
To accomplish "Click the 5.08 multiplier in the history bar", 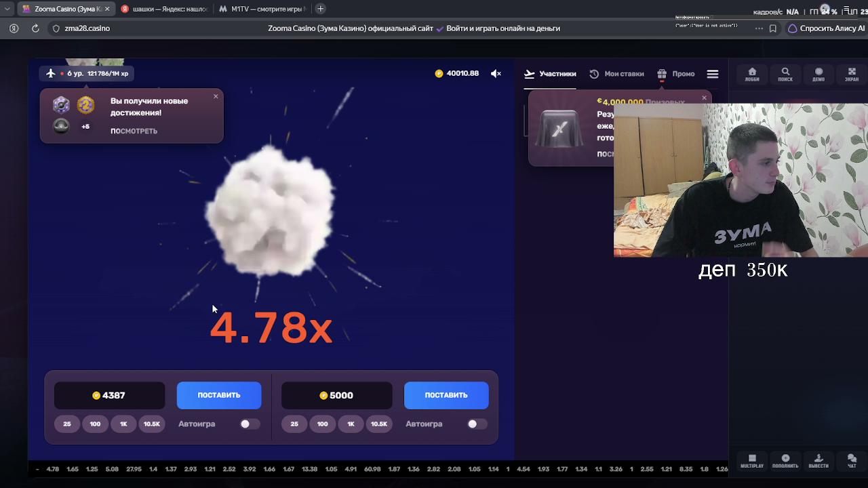I will [112, 469].
